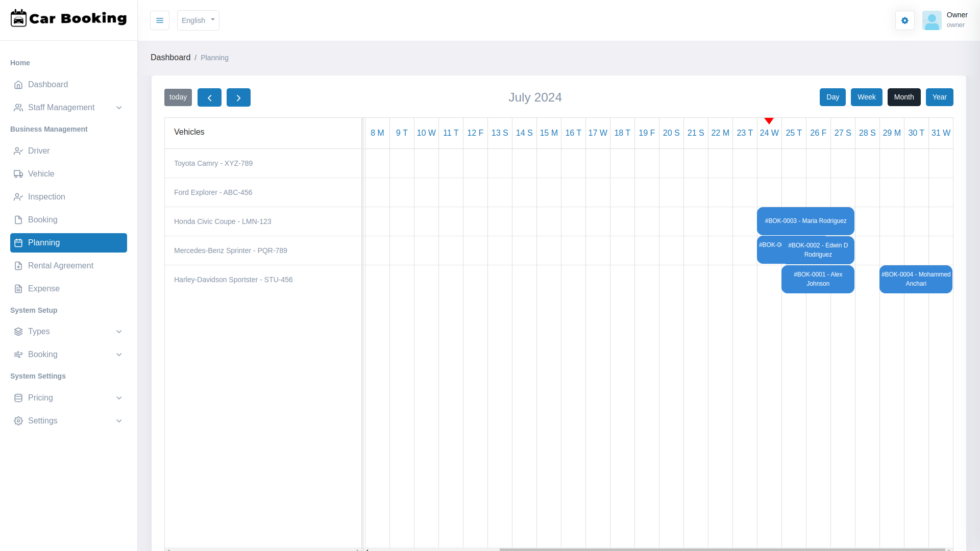Screen dimensions: 980x551
Task: Switch calendar to Week view
Action: [x=866, y=97]
